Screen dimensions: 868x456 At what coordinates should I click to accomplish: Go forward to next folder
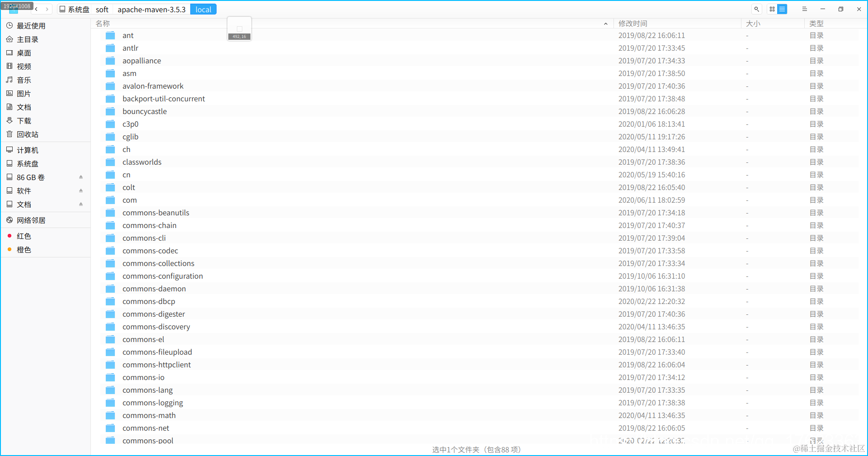click(47, 9)
